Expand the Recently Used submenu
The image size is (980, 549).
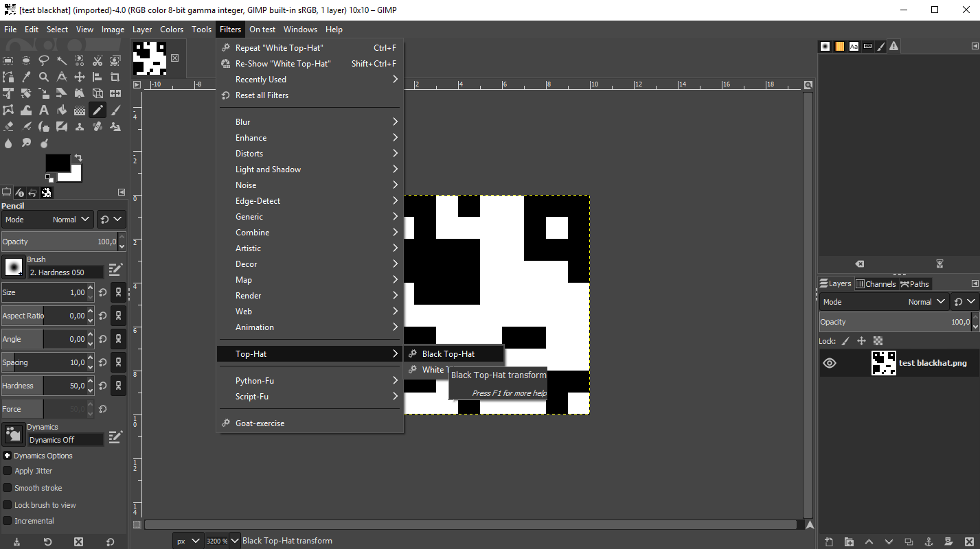point(310,80)
